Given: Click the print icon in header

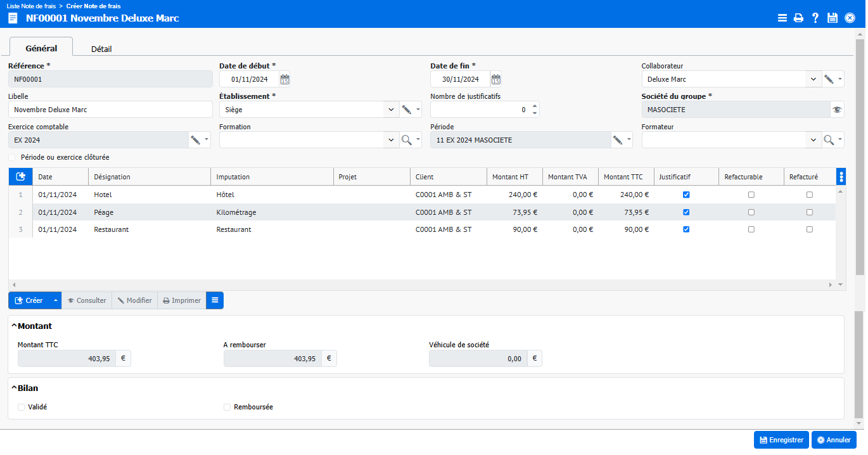Looking at the screenshot, I should click(x=798, y=18).
